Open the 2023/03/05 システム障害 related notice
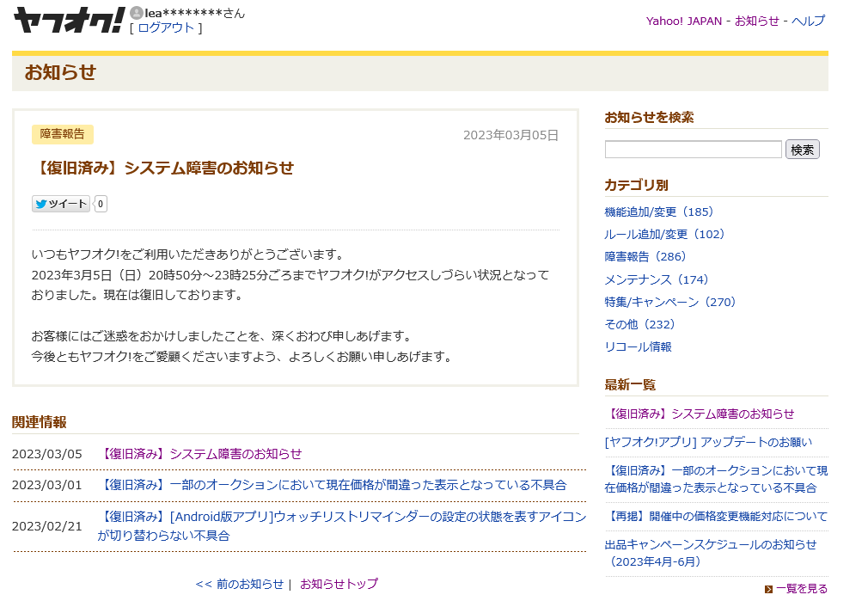The height and width of the screenshot is (607, 868). [x=200, y=454]
